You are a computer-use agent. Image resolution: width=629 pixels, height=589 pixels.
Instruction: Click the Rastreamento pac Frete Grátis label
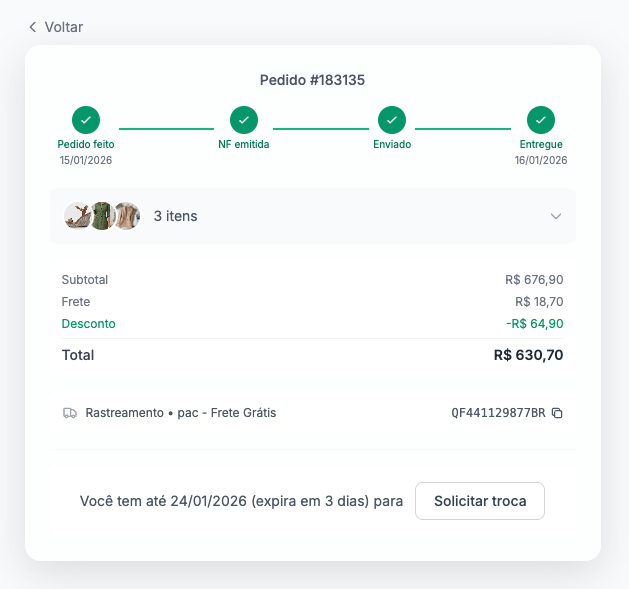coord(180,413)
